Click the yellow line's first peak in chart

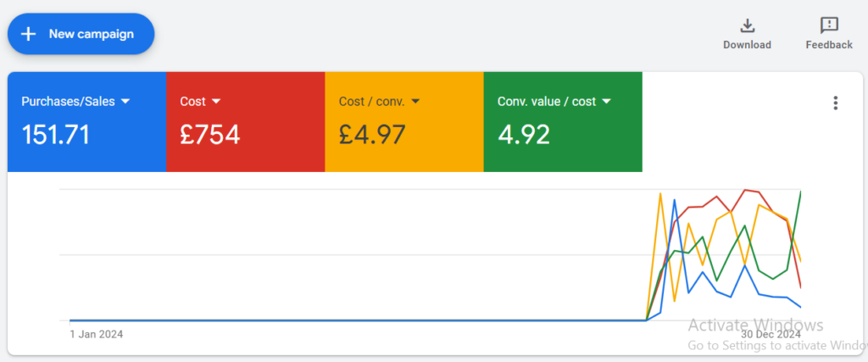click(x=660, y=194)
